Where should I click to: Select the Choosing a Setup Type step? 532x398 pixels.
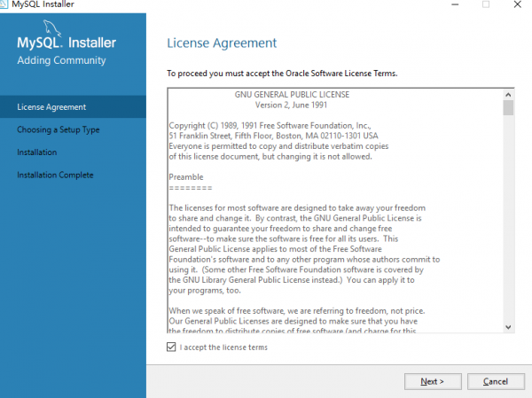[59, 129]
